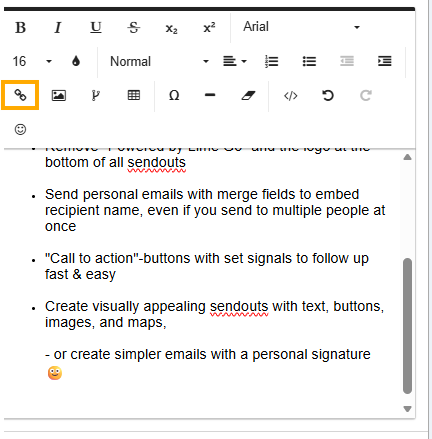Open the Normal paragraph format dropdown
The width and height of the screenshot is (432, 439).
[159, 61]
